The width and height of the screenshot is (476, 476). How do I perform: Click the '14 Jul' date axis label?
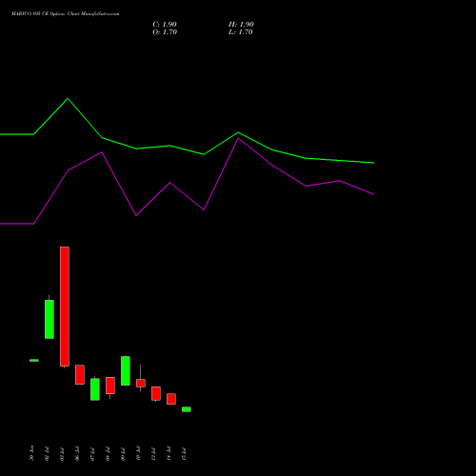tap(169, 454)
